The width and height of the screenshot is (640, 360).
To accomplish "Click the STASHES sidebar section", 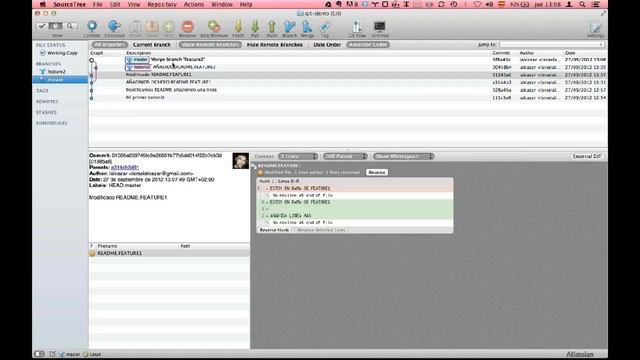I will click(46, 112).
